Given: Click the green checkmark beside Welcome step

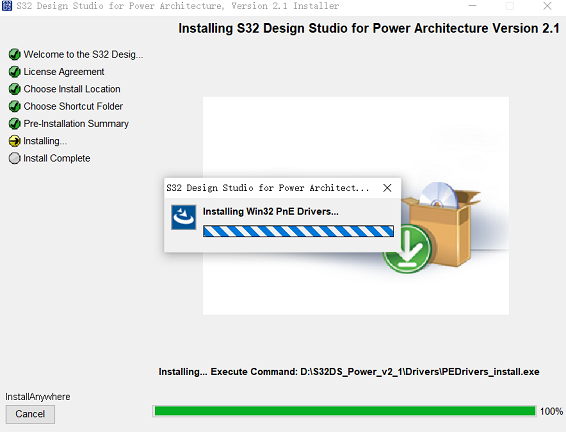Looking at the screenshot, I should coord(14,54).
